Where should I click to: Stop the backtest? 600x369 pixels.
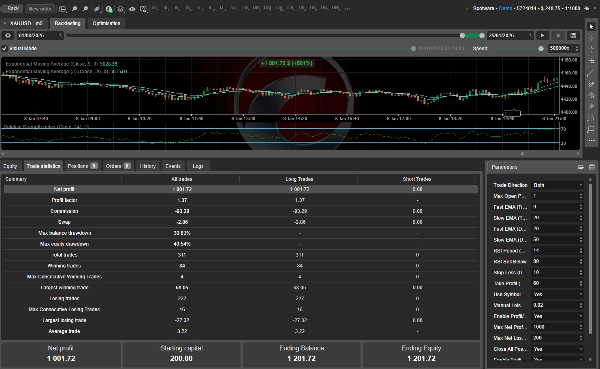(x=558, y=35)
